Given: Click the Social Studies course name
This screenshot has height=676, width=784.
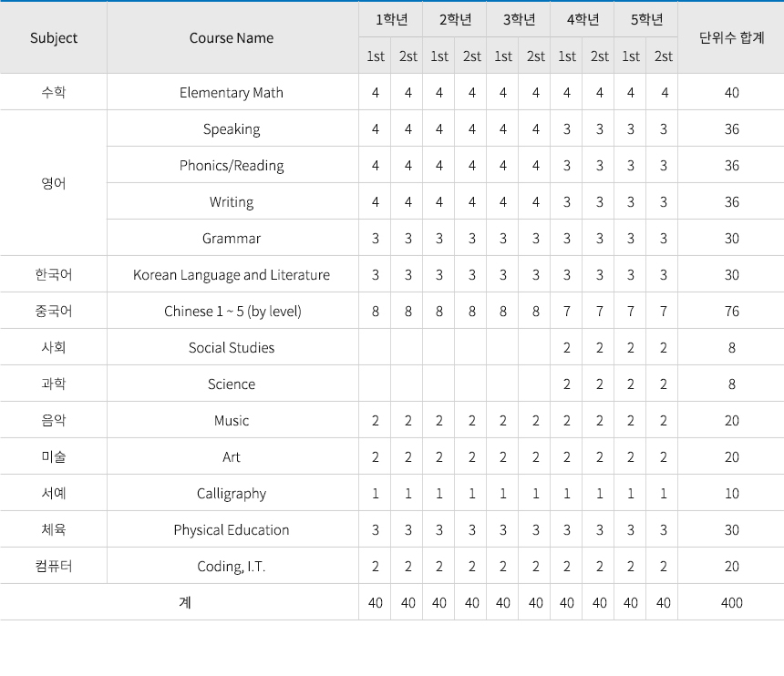Looking at the screenshot, I should (x=232, y=348).
